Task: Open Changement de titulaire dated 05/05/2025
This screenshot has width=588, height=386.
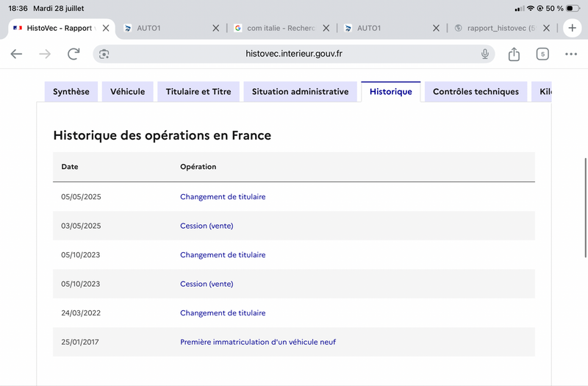Action: [x=223, y=196]
